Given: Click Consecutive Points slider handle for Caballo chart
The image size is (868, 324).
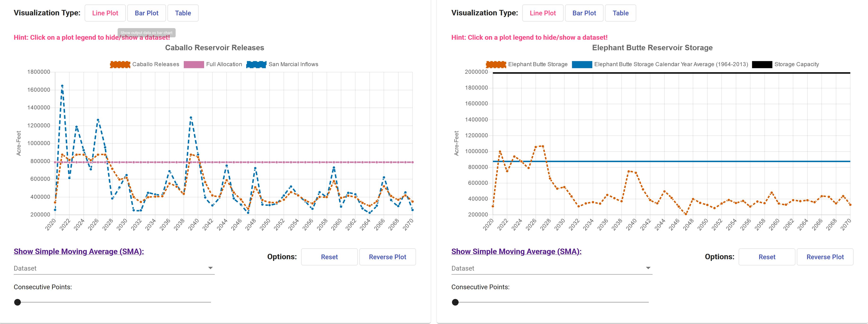Looking at the screenshot, I should [18, 302].
